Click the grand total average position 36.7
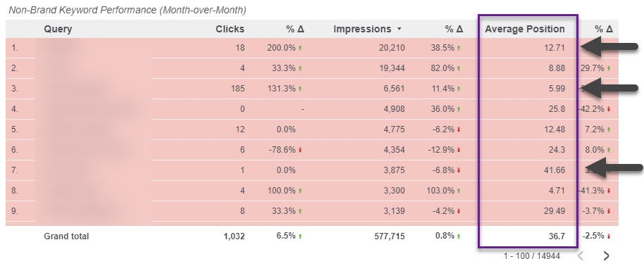The width and height of the screenshot is (644, 266). (x=557, y=236)
